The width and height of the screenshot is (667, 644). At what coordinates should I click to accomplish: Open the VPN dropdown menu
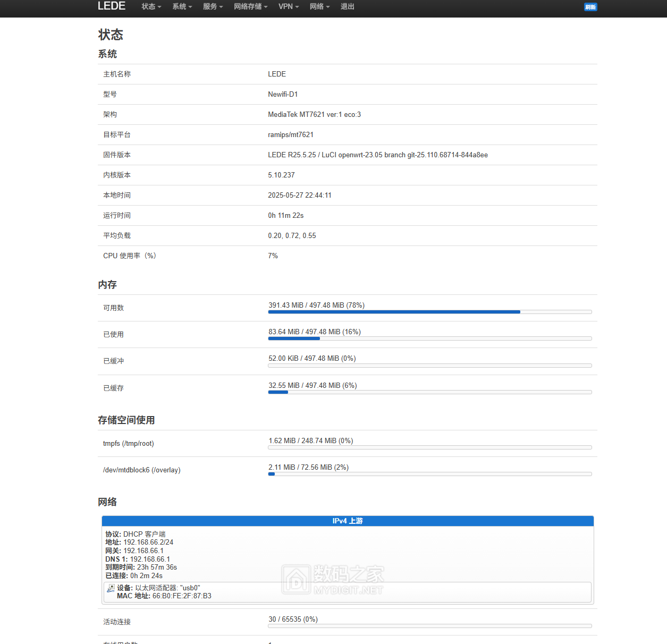289,7
